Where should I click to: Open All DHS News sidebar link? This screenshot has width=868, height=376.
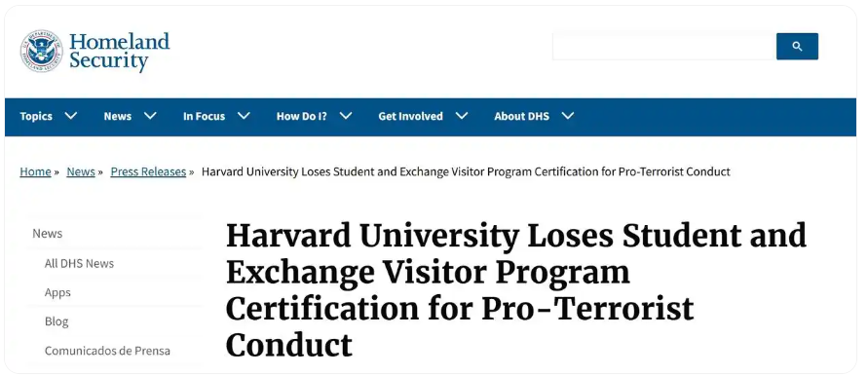[x=79, y=264]
